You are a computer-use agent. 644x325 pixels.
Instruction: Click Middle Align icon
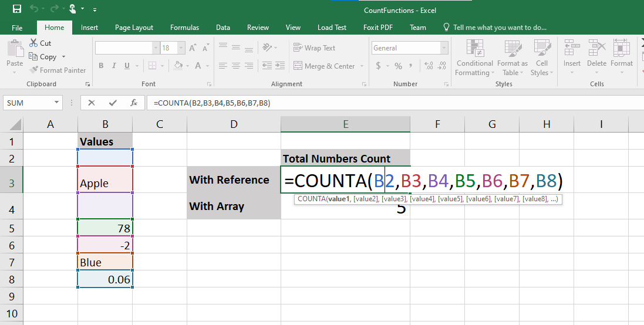click(236, 48)
